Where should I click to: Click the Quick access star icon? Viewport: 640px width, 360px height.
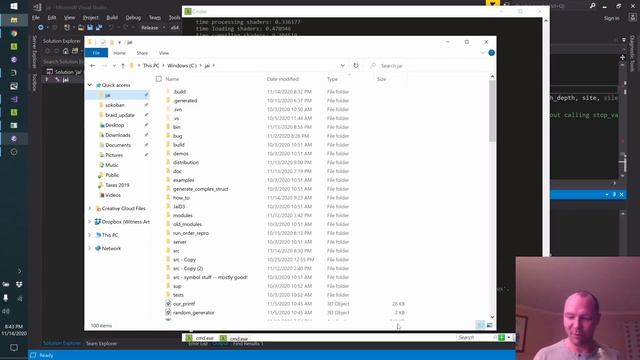tap(98, 85)
